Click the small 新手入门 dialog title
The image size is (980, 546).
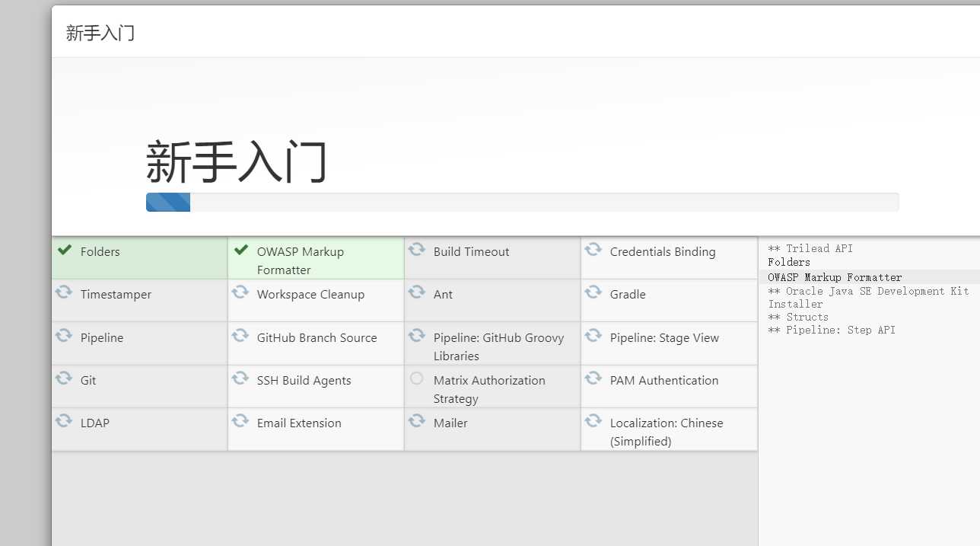[100, 33]
